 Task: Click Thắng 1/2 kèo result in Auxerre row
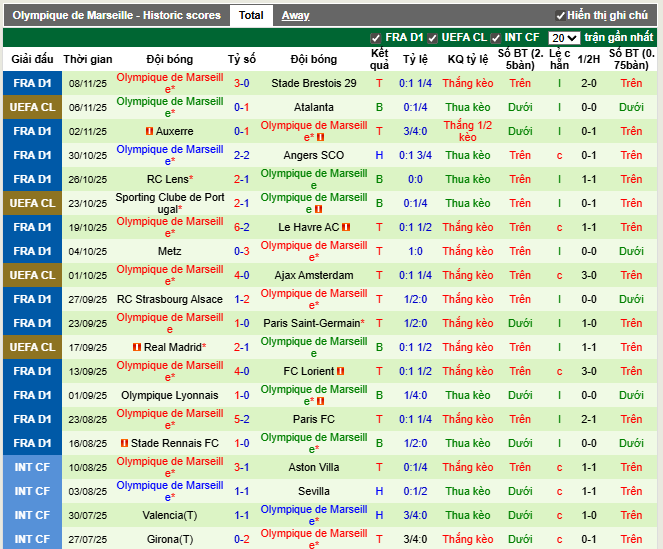468,132
